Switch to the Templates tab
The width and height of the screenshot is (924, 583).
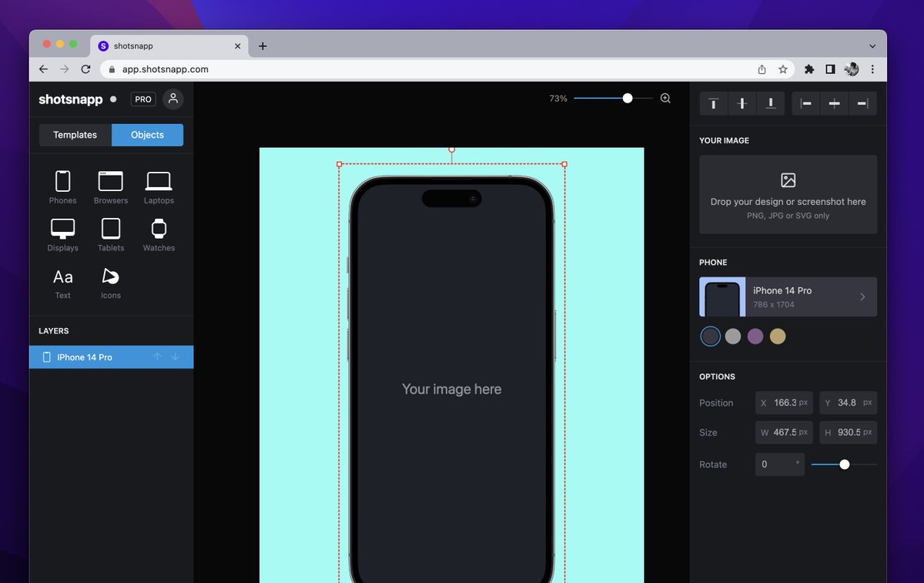click(x=75, y=135)
